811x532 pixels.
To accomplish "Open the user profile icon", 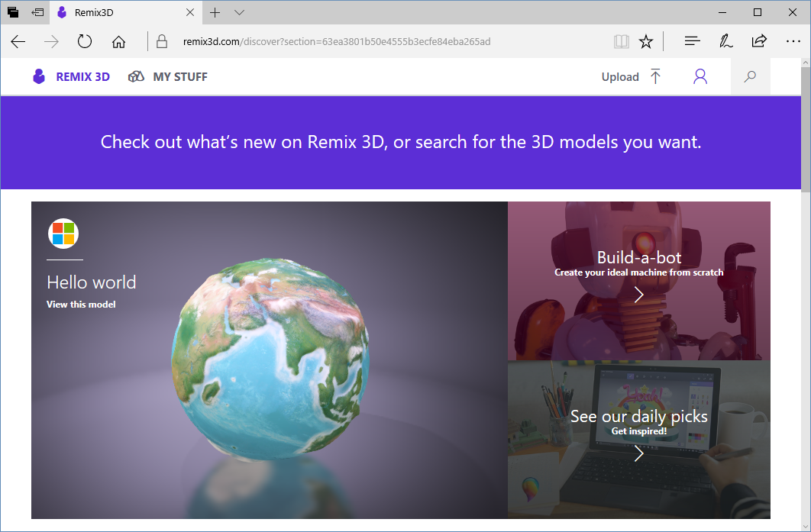I will pyautogui.click(x=700, y=76).
